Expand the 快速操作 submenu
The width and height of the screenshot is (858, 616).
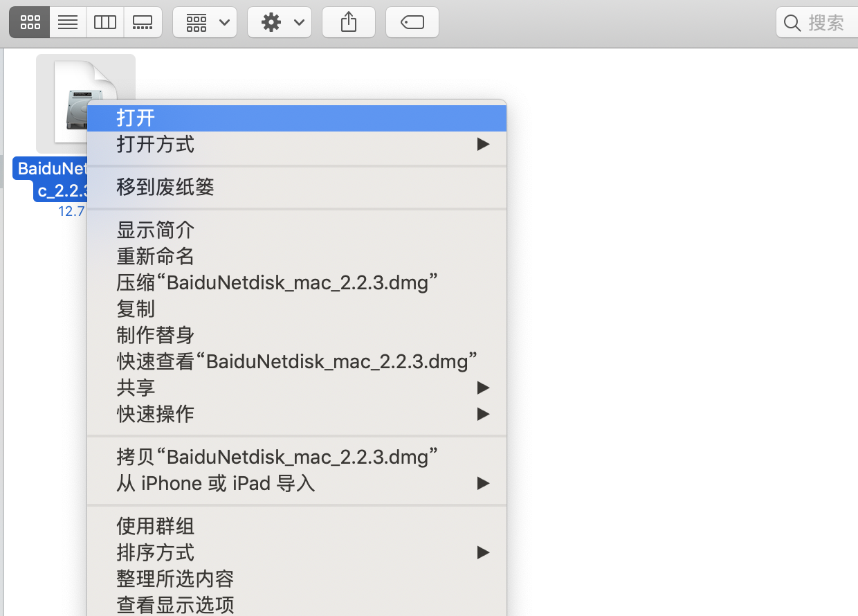[297, 414]
